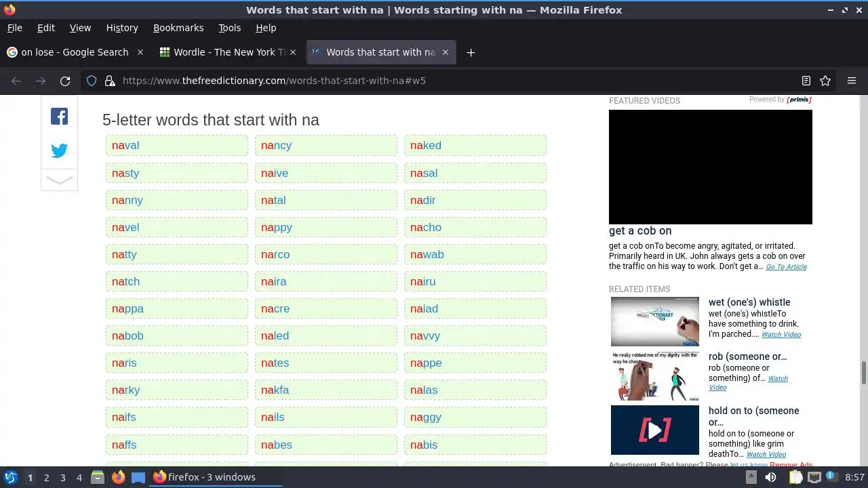Open volume control in system tray
This screenshot has height=488, width=868.
coord(770,477)
